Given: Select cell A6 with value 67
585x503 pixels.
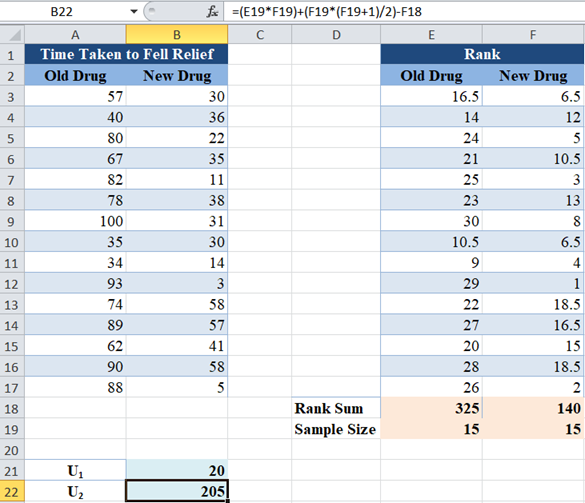Looking at the screenshot, I should pos(75,159).
